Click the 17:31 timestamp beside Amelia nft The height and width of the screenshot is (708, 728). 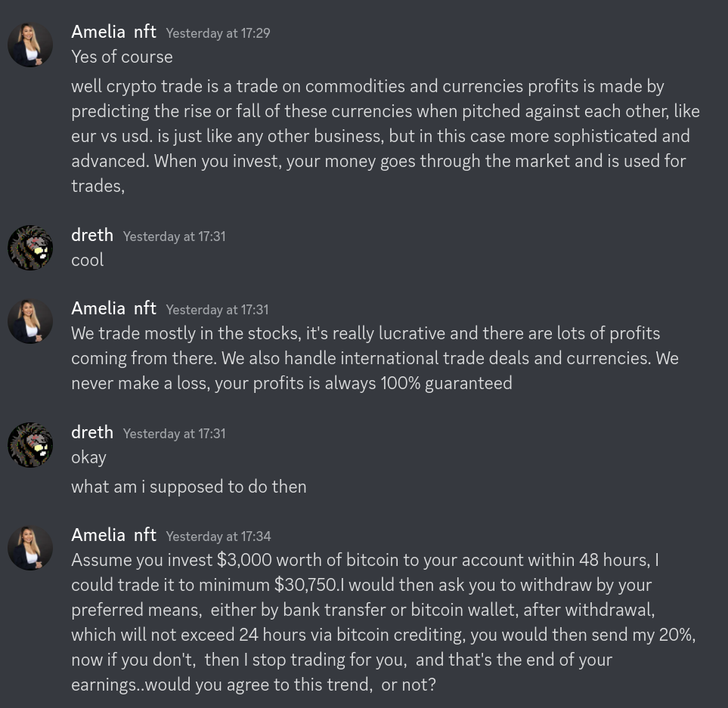pyautogui.click(x=217, y=310)
